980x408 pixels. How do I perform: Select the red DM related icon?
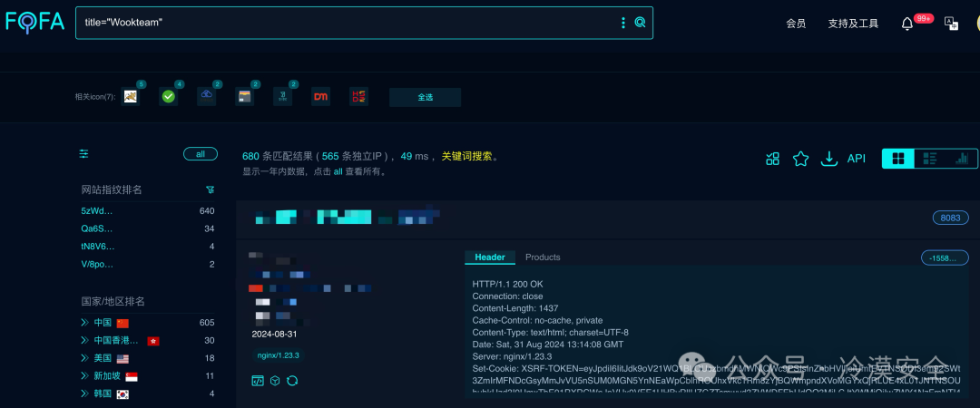pyautogui.click(x=320, y=96)
